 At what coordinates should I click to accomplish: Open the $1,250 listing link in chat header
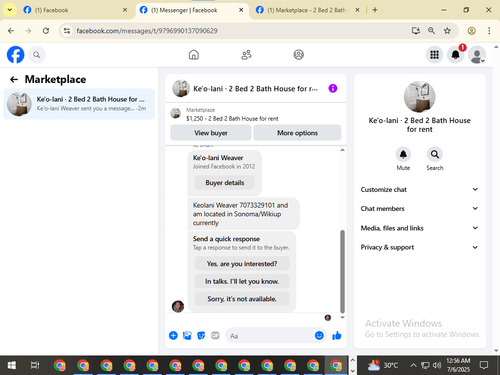(x=232, y=119)
